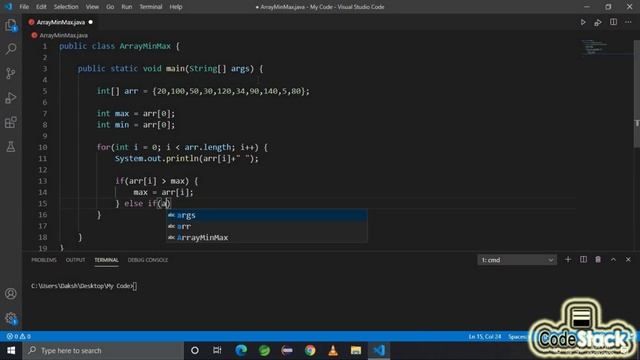The height and width of the screenshot is (360, 640).
Task: Open the Extensions view
Action: pos(11,122)
